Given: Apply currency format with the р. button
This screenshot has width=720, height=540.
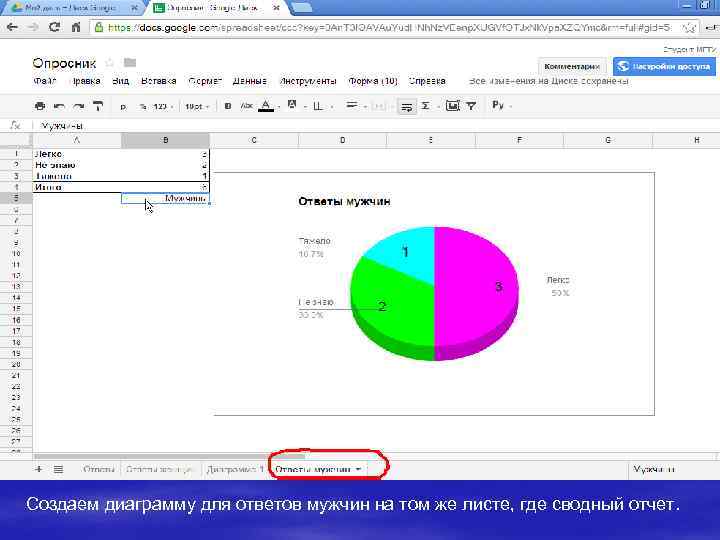Looking at the screenshot, I should point(123,107).
